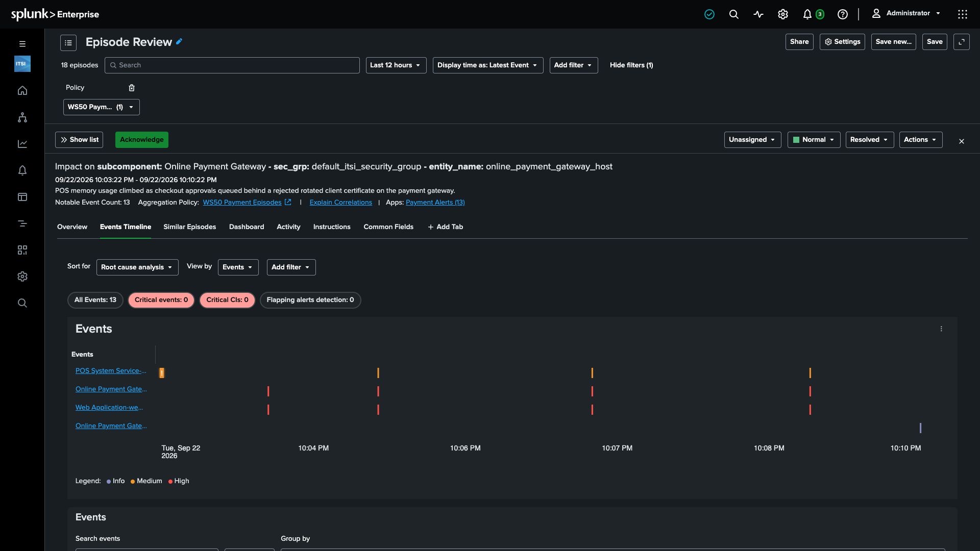Select the Info marker at 10:10 PM
980x551 pixels.
[920, 428]
